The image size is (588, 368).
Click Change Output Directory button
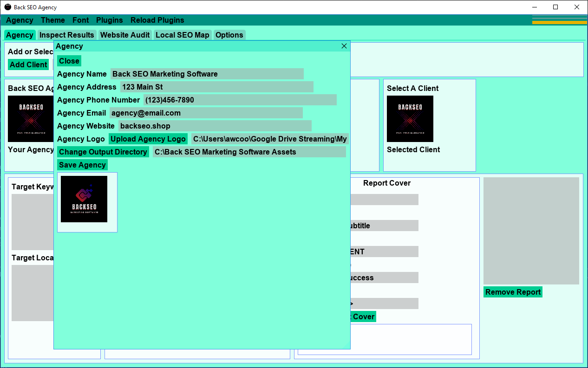[103, 152]
